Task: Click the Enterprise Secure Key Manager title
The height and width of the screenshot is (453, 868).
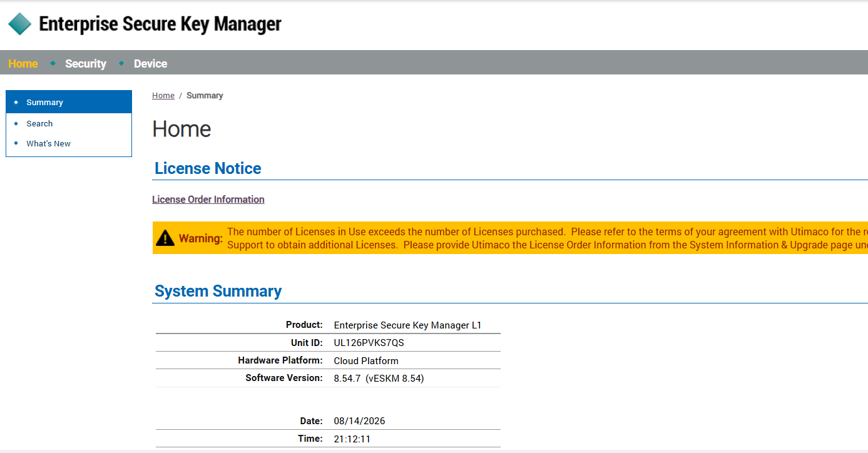Action: [160, 24]
